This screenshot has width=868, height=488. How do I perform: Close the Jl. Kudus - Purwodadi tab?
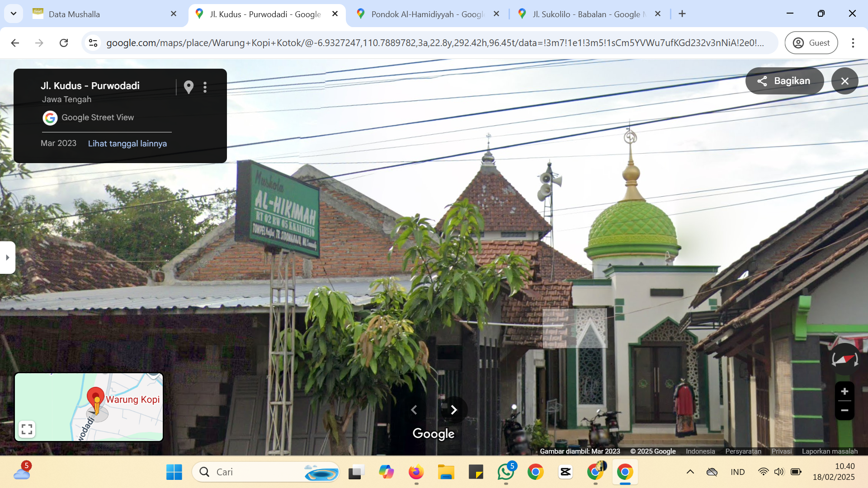pos(335,14)
